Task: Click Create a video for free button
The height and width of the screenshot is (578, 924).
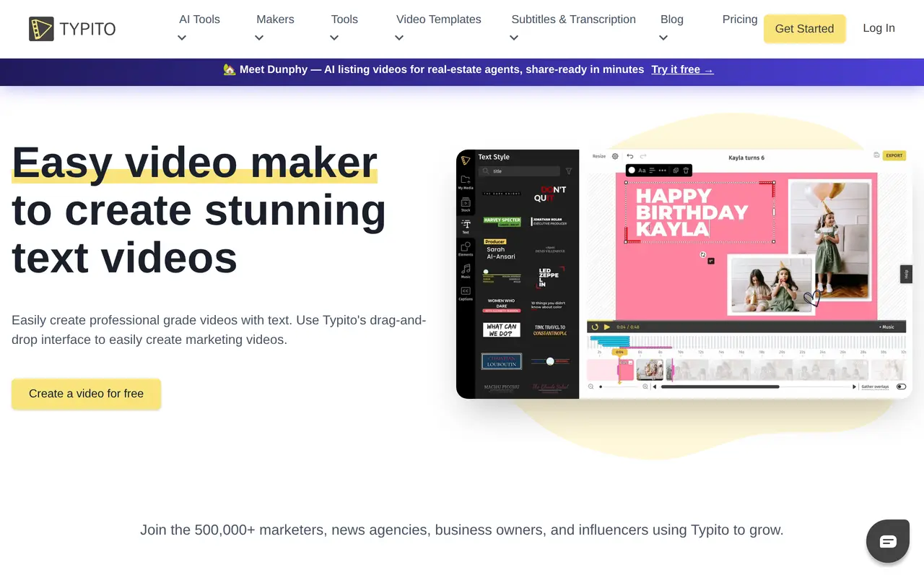Action: tap(86, 394)
